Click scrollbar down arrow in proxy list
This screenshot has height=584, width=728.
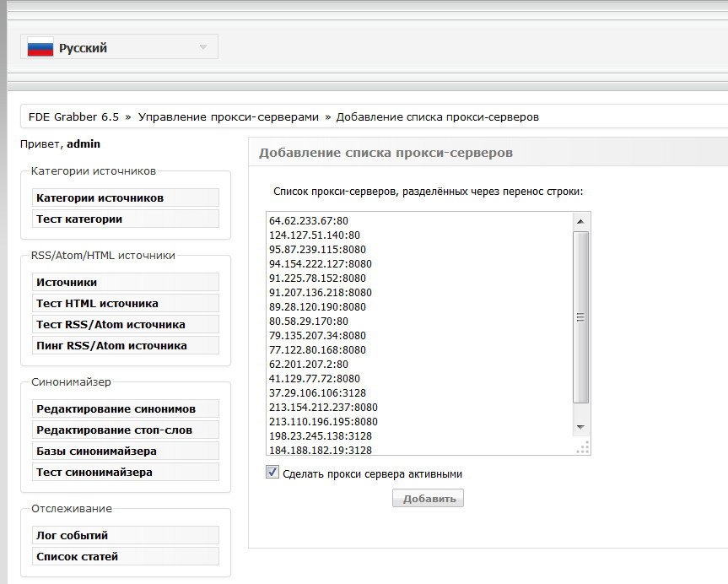click(580, 427)
